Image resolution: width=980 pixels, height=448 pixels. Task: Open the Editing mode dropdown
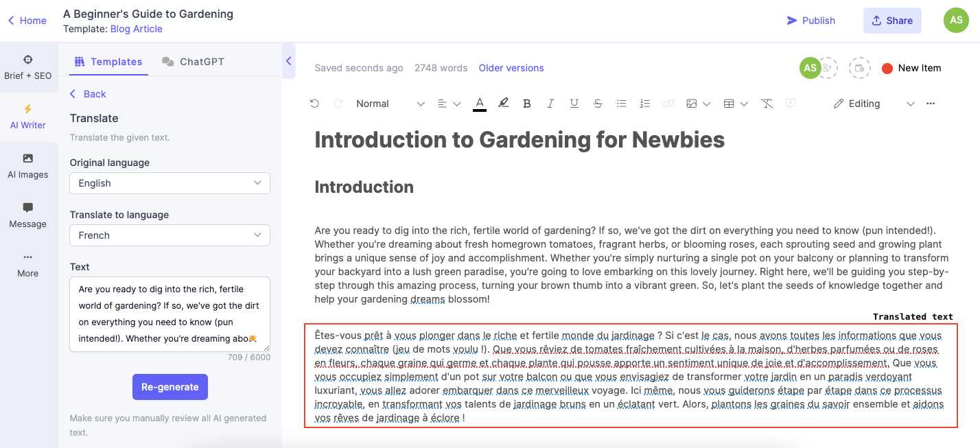[x=874, y=104]
